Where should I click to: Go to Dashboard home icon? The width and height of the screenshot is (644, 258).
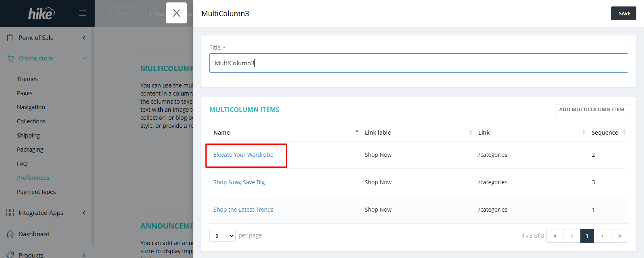10,234
